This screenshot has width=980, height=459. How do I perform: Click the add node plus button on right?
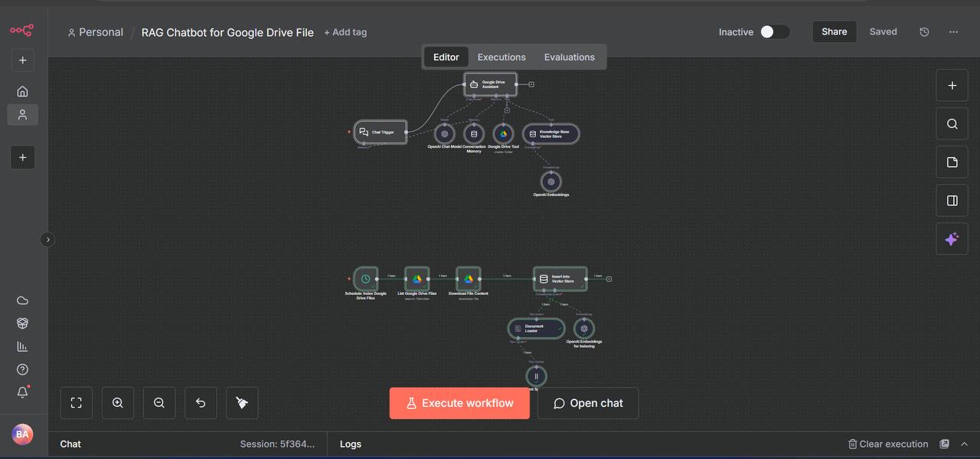click(x=952, y=86)
